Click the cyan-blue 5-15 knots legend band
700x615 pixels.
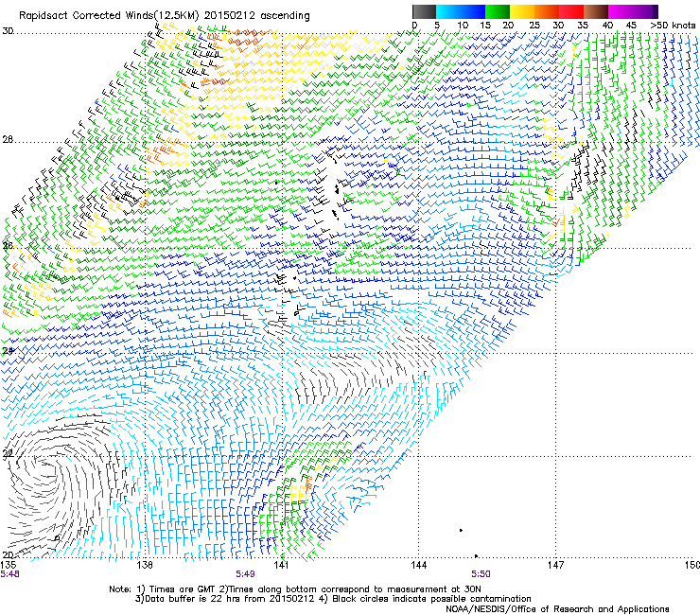click(461, 11)
